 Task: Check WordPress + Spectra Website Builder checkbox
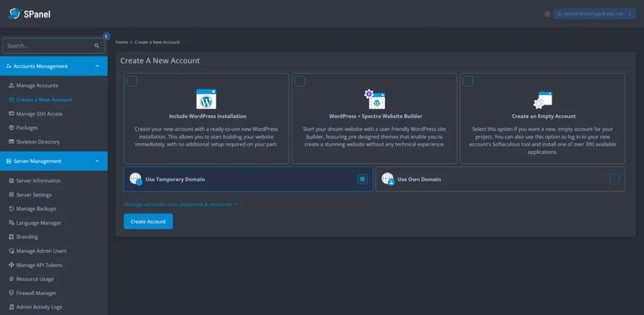pyautogui.click(x=300, y=81)
